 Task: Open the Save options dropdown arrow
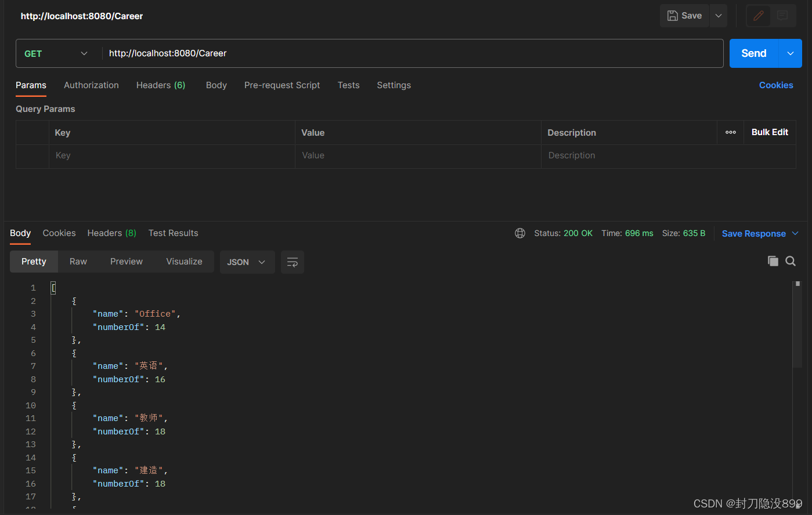point(719,16)
